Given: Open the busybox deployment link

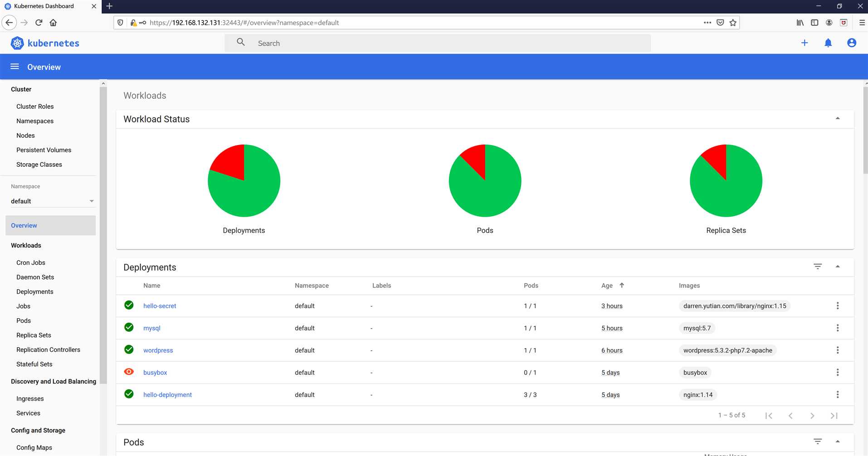Looking at the screenshot, I should 155,373.
